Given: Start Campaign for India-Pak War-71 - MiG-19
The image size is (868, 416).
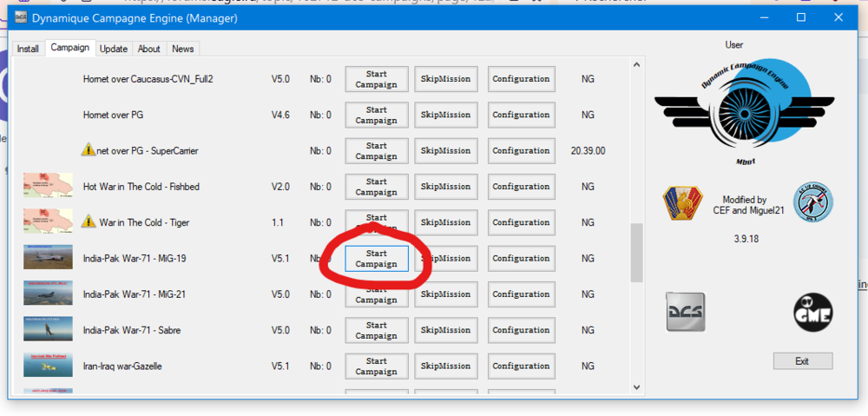Looking at the screenshot, I should [377, 259].
